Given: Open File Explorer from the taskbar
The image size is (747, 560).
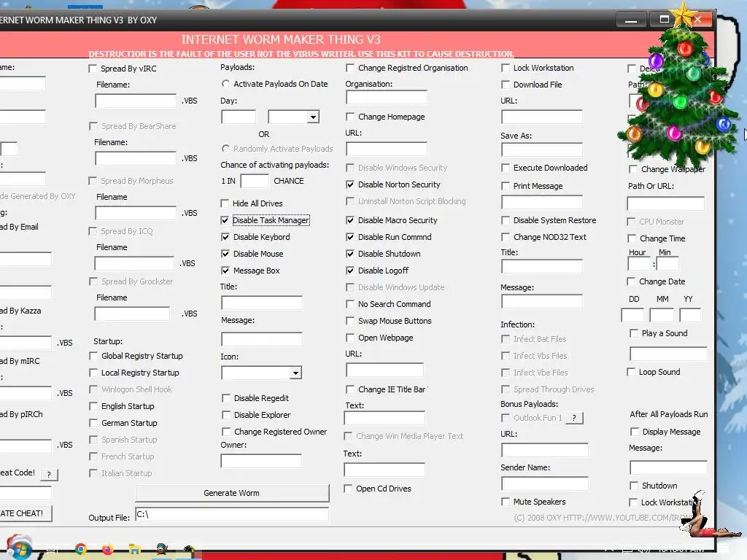Looking at the screenshot, I should click(x=134, y=550).
